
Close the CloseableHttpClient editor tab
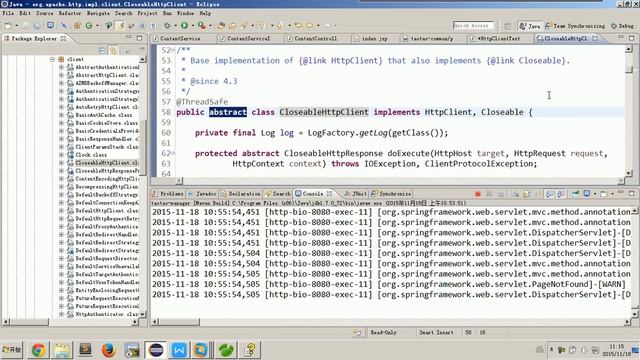[595, 38]
